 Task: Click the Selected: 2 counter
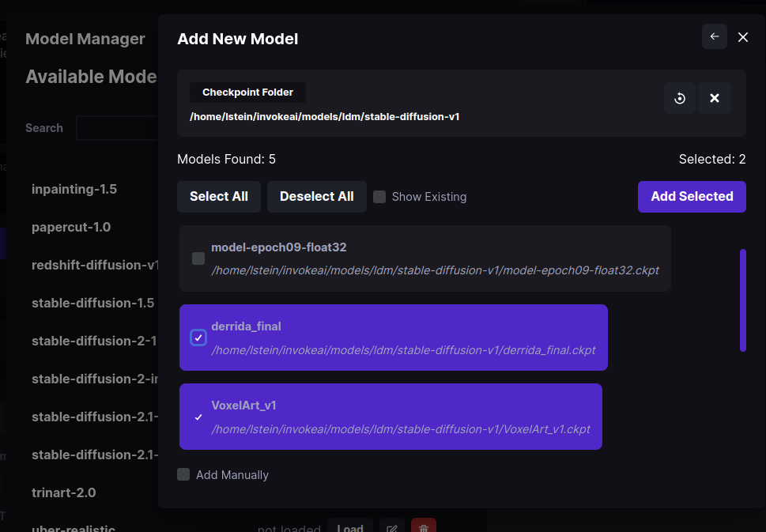click(x=711, y=159)
